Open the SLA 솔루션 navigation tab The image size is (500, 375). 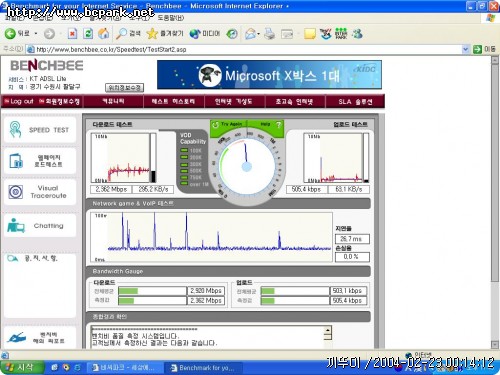(355, 101)
